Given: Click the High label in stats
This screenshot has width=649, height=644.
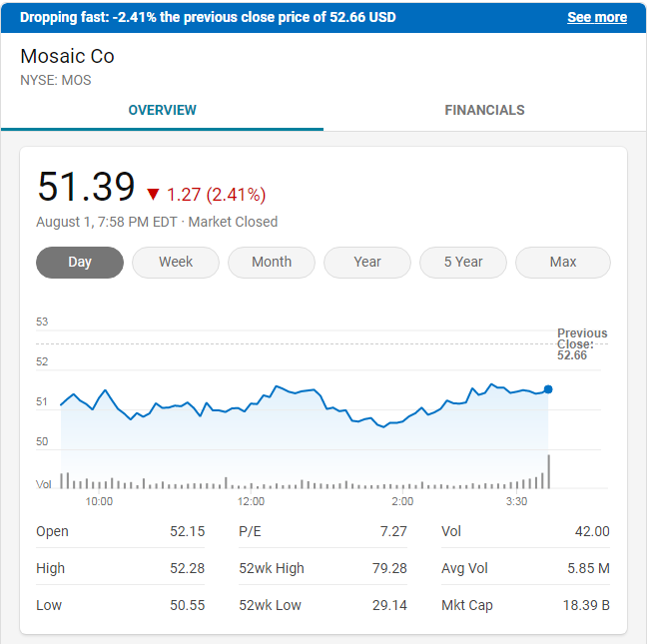Looking at the screenshot, I should click(50, 568).
